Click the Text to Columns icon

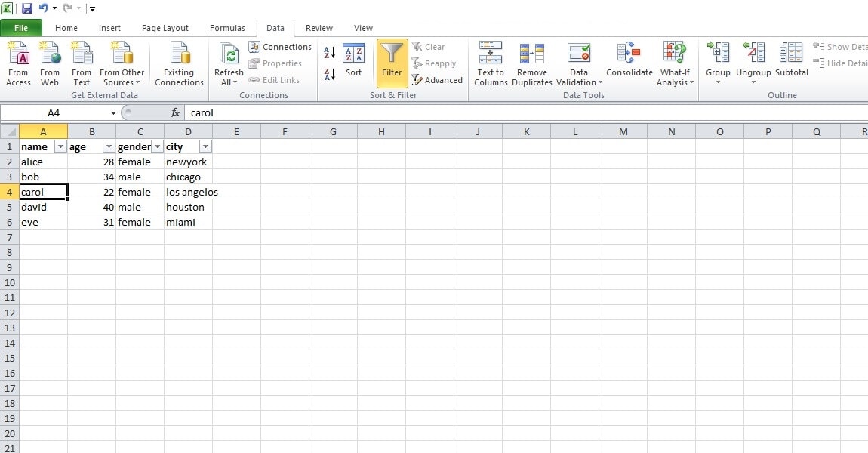click(x=490, y=63)
